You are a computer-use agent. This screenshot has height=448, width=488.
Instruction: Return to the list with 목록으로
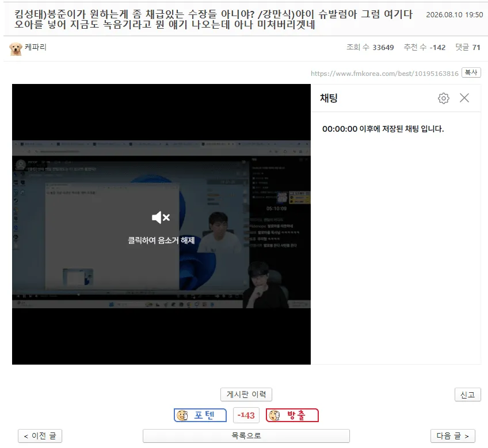pos(246,436)
